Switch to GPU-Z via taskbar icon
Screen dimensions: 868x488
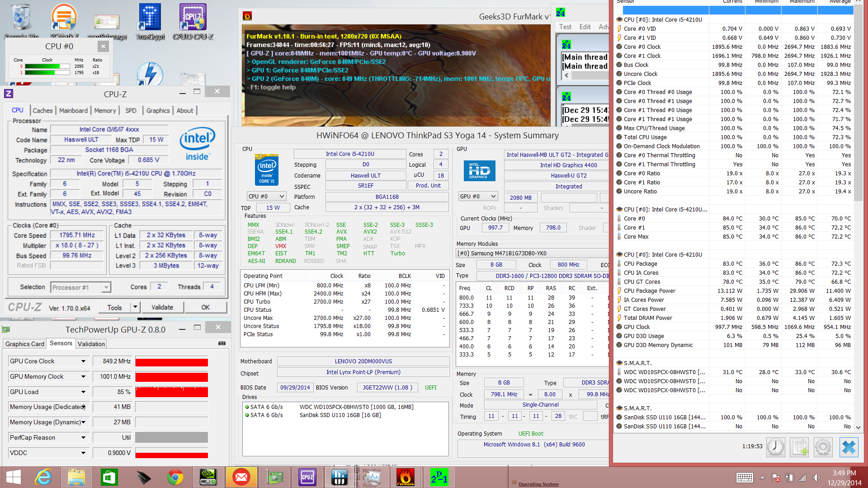(274, 477)
